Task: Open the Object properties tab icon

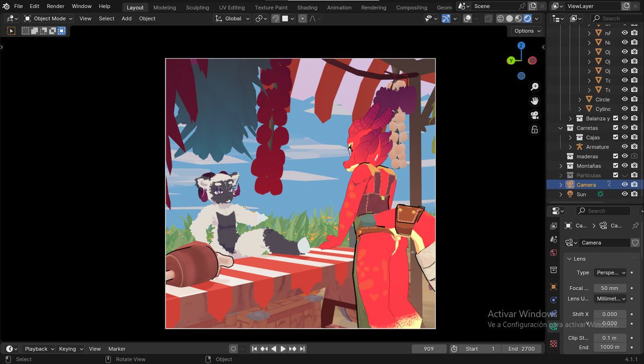Action: 554,287
